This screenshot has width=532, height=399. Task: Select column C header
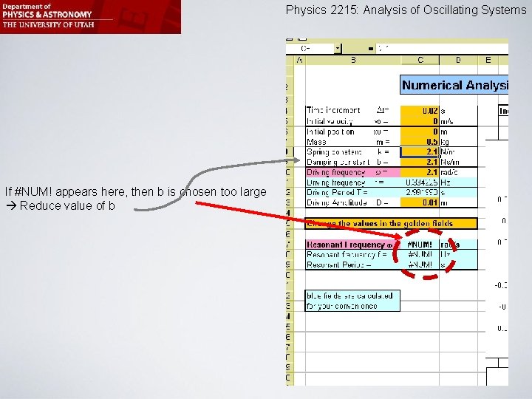pyautogui.click(x=420, y=60)
